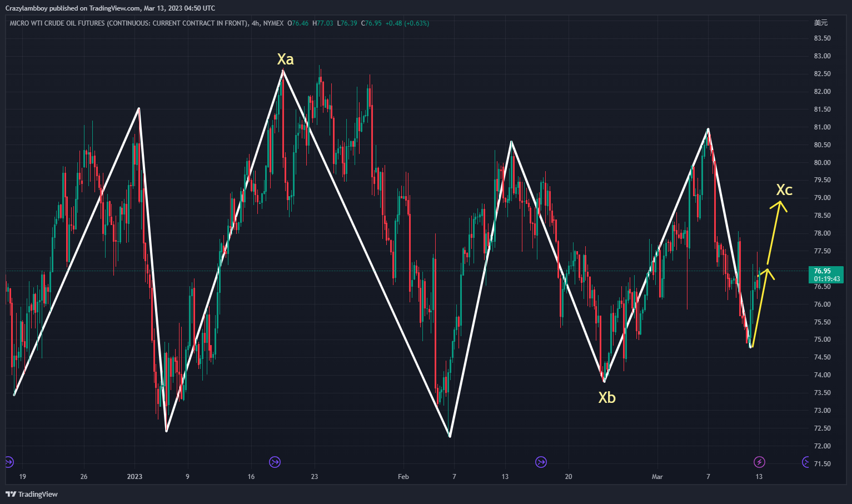This screenshot has width=852, height=504.
Task: Click the high value H77.03
Action: coord(323,23)
